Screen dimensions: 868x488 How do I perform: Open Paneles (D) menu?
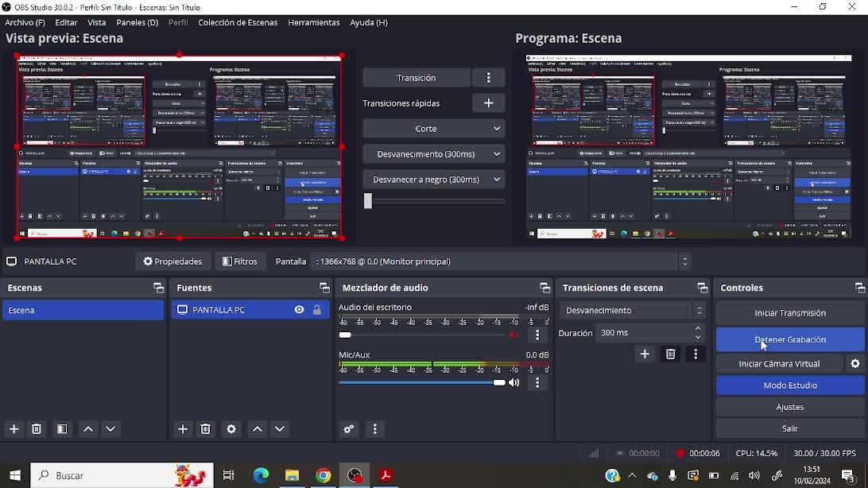click(137, 23)
